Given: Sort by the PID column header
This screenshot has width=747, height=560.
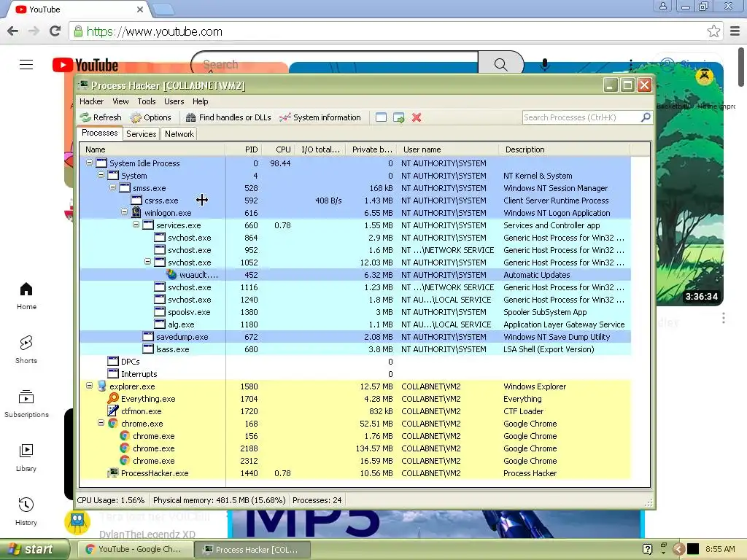Looking at the screenshot, I should click(244, 149).
